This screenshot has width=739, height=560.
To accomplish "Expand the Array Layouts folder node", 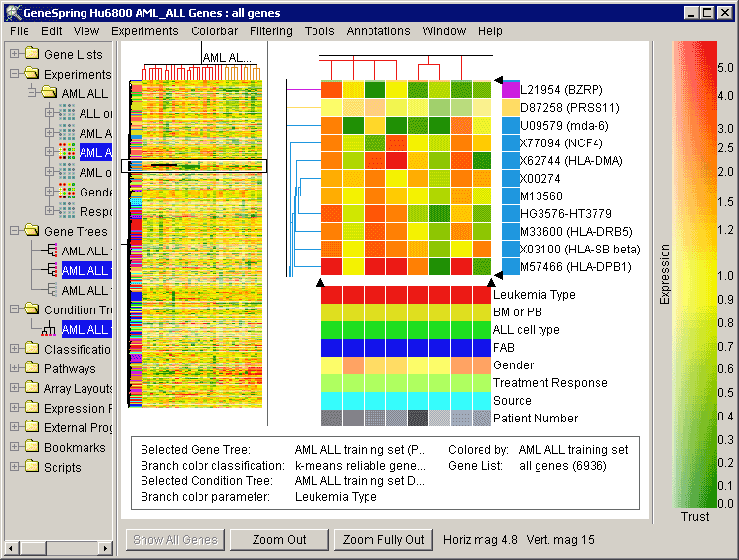I will click(14, 388).
